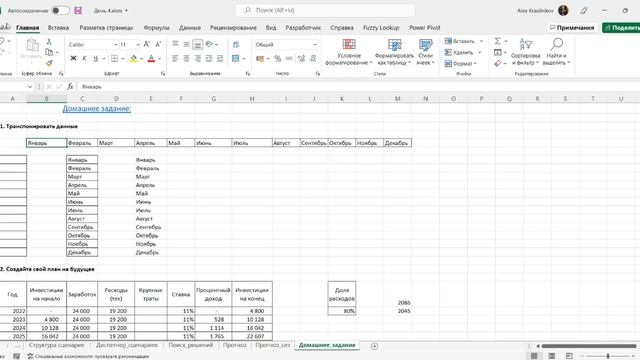Image resolution: width=640 pixels, height=360 pixels.
Task: Open Сортировка и фильтр menu
Action: click(525, 52)
